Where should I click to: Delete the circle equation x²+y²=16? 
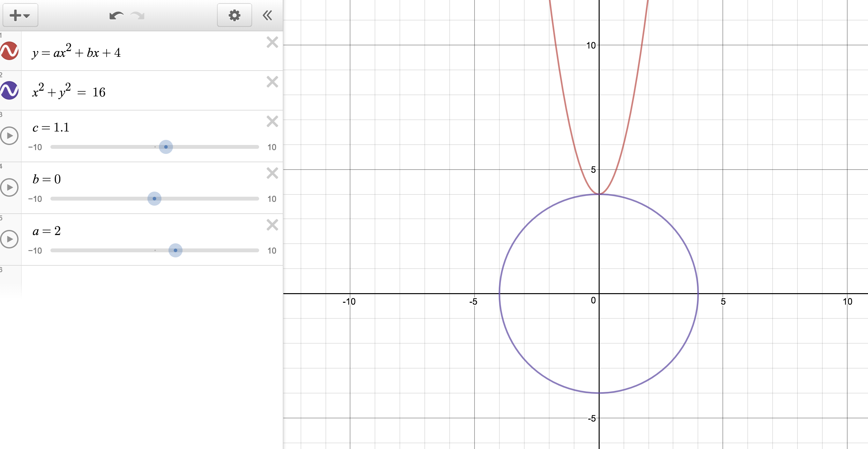(x=272, y=82)
